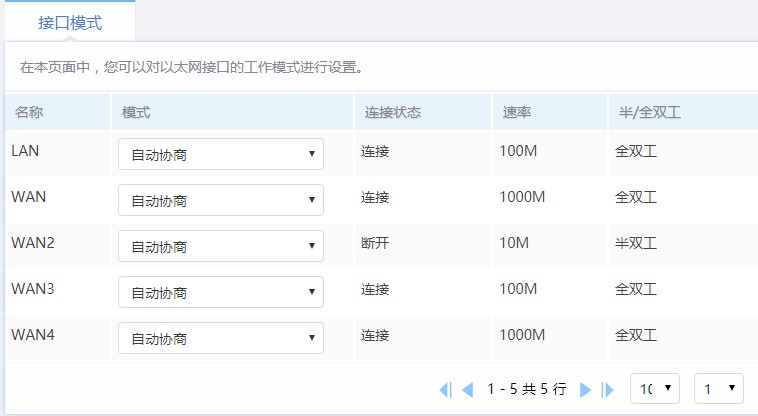This screenshot has width=758, height=416.
Task: Open the rows-per-page dropdown
Action: point(654,388)
